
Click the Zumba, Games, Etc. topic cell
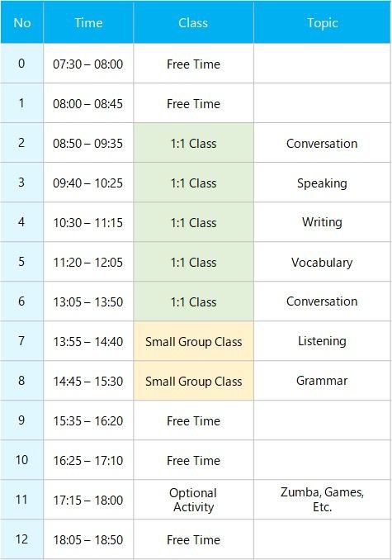pyautogui.click(x=322, y=500)
